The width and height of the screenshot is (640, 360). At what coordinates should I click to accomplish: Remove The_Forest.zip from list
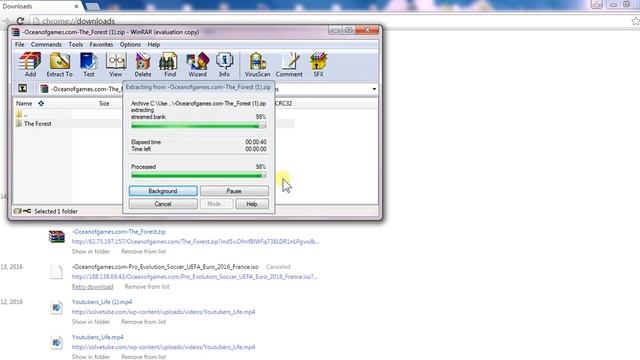(x=143, y=251)
